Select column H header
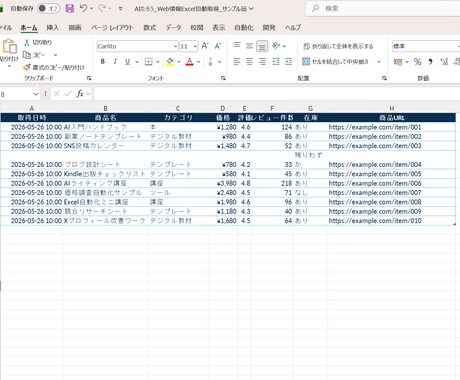The image size is (460, 380). (x=392, y=108)
